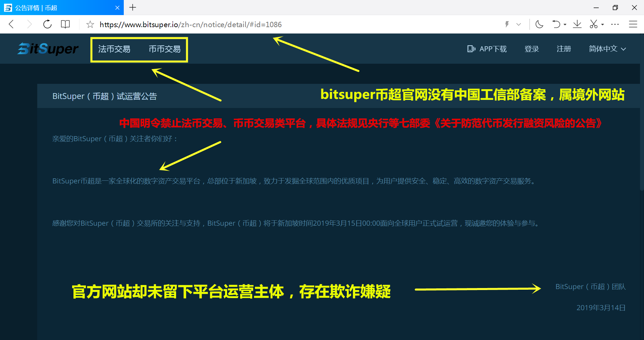Open dropdown next to undo icon
The image size is (644, 340).
(565, 24)
